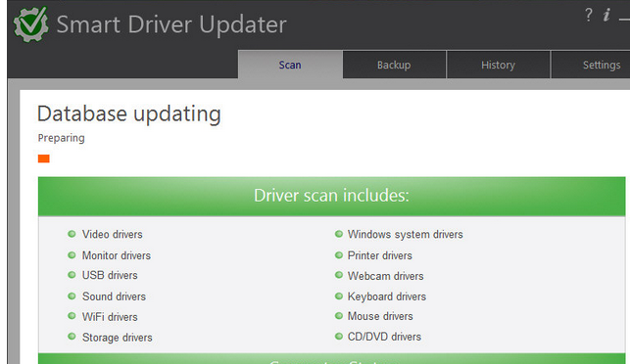Viewport: 630px width, 364px height.
Task: Open the info (i) icon
Action: (606, 16)
